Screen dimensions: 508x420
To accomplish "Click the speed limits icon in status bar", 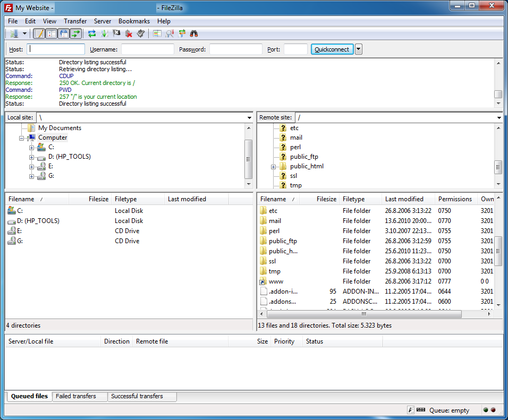I will click(420, 410).
